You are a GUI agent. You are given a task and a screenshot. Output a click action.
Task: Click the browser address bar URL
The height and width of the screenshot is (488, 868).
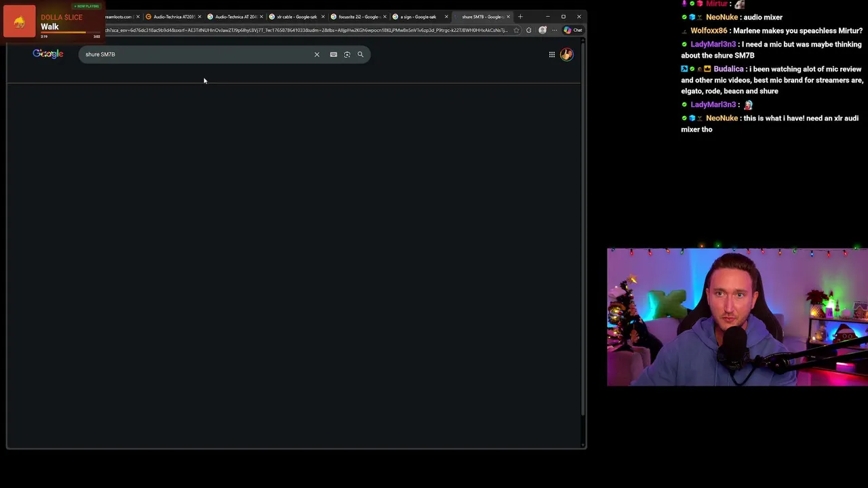(305, 30)
